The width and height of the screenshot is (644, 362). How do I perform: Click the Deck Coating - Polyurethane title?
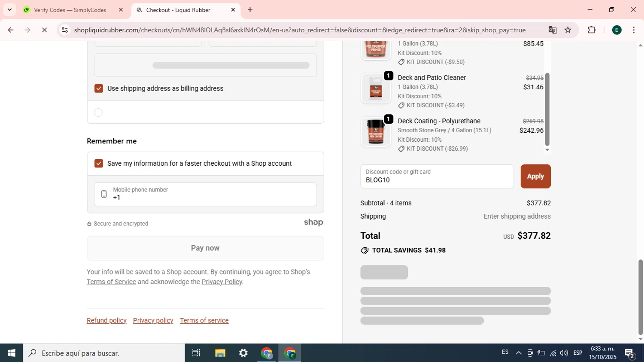(439, 121)
